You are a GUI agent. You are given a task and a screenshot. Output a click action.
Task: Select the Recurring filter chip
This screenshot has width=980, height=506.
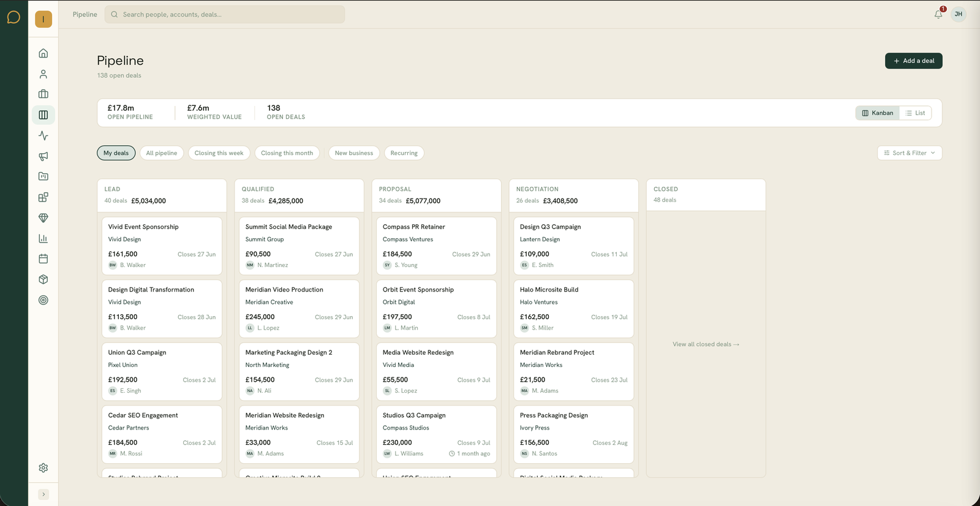(x=404, y=153)
